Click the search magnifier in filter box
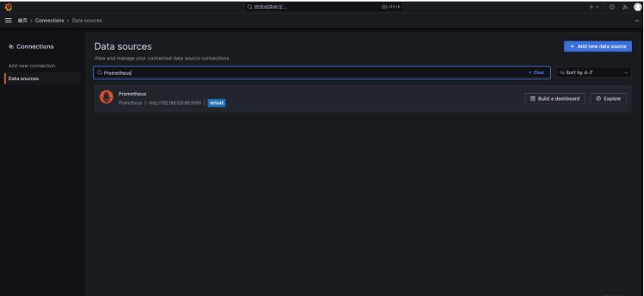The image size is (644, 296). (99, 73)
